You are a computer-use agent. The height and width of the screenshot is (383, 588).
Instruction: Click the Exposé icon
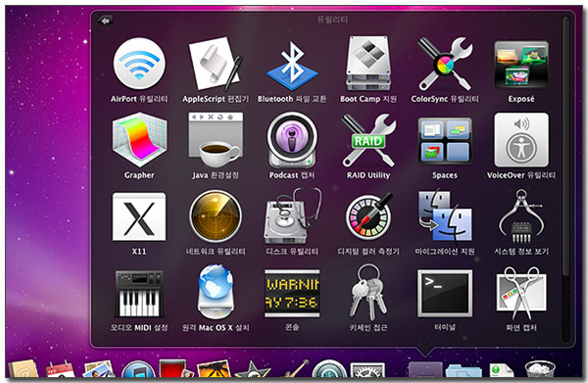(521, 65)
